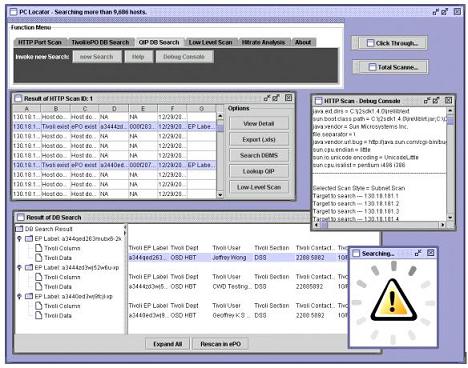Open the Debug Console button

[x=184, y=57]
